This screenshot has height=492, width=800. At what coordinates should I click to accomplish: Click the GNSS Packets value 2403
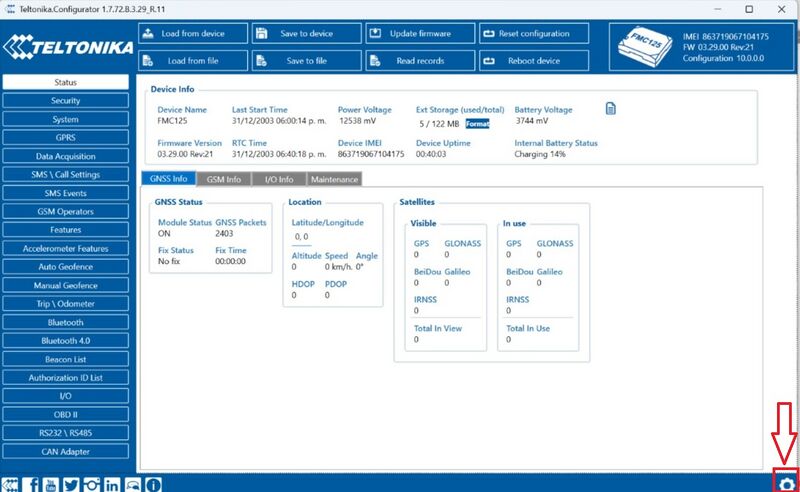pos(224,233)
